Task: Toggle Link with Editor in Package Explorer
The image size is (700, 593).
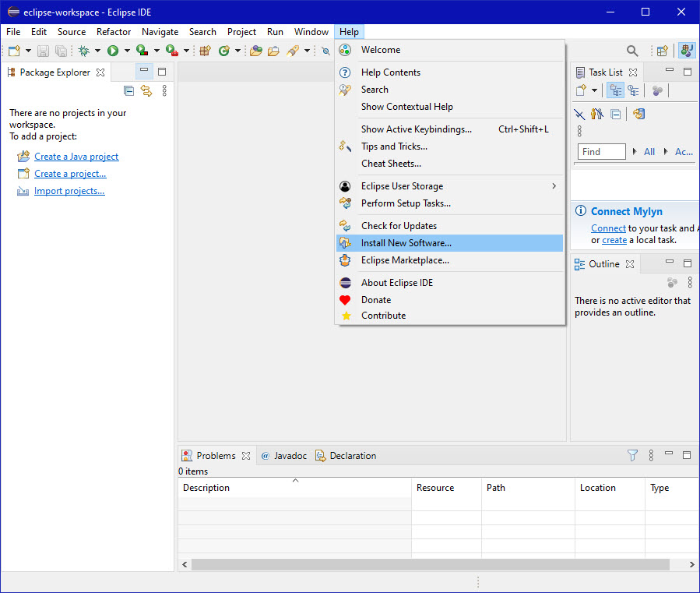Action: pyautogui.click(x=146, y=91)
